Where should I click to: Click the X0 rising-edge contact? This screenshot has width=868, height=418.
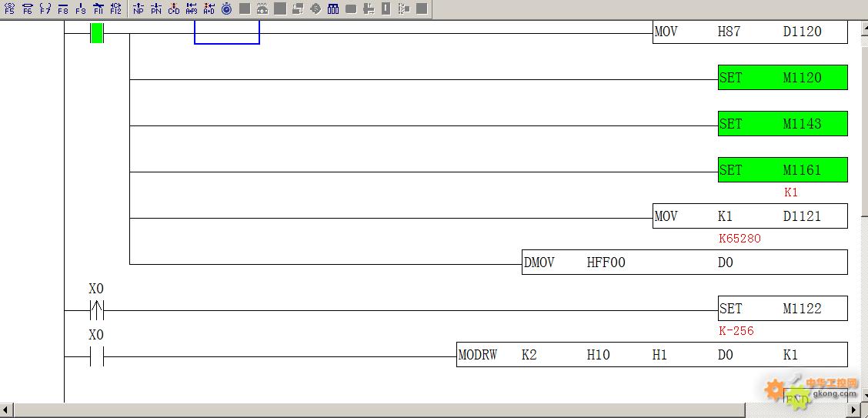(x=96, y=310)
